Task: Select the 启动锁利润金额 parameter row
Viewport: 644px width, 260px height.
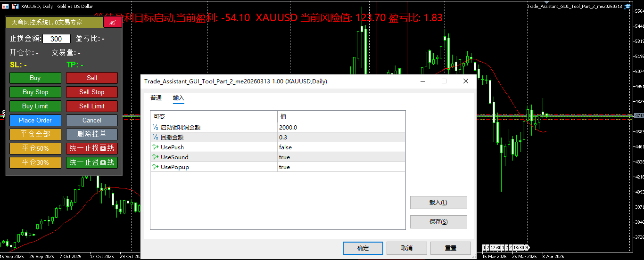Action: (x=278, y=127)
